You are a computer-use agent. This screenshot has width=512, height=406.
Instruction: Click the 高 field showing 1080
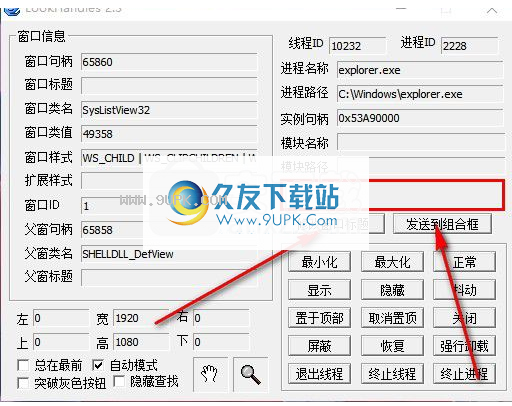[141, 342]
